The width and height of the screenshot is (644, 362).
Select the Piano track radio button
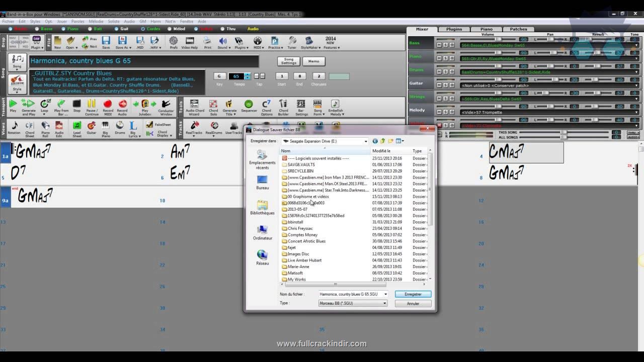63,29
